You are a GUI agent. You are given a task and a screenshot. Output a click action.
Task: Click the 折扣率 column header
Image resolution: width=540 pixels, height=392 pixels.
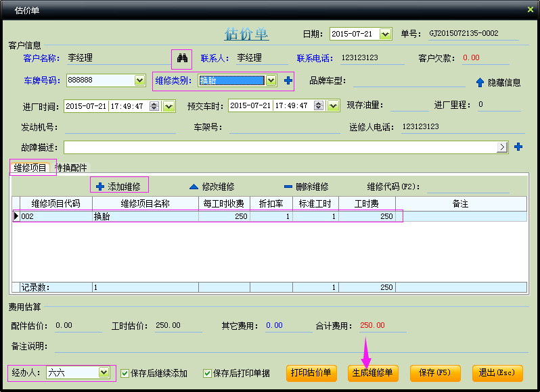(x=271, y=203)
